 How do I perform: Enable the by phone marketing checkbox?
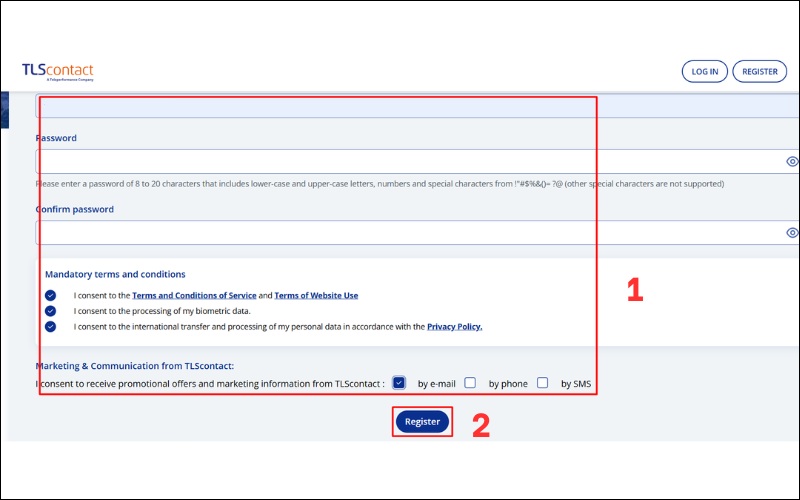(x=470, y=382)
